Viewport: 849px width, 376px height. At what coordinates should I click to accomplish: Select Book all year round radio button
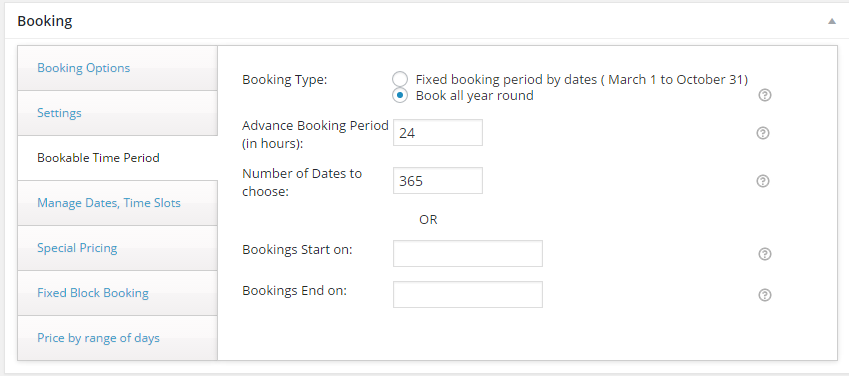[400, 96]
